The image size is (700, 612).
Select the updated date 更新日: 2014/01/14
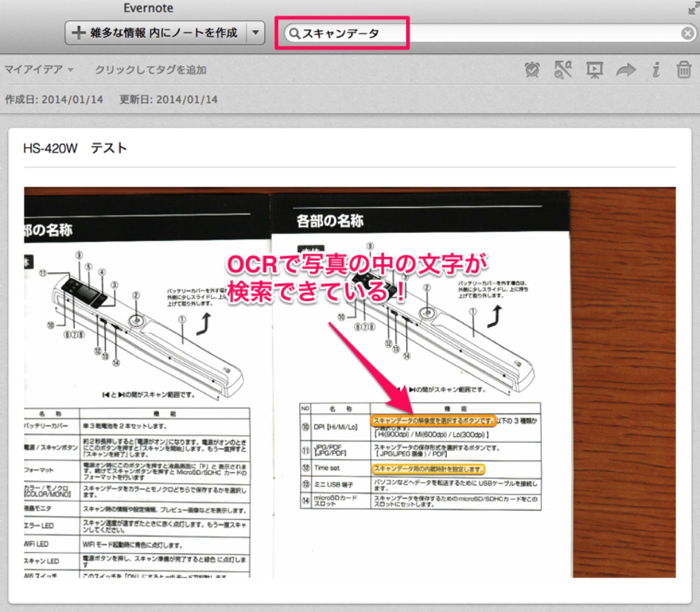(168, 99)
